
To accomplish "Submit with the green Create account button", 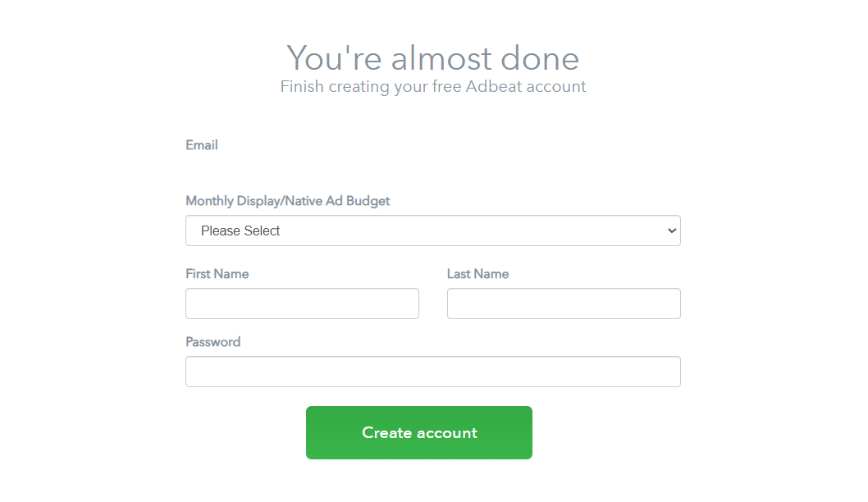I will coord(419,433).
